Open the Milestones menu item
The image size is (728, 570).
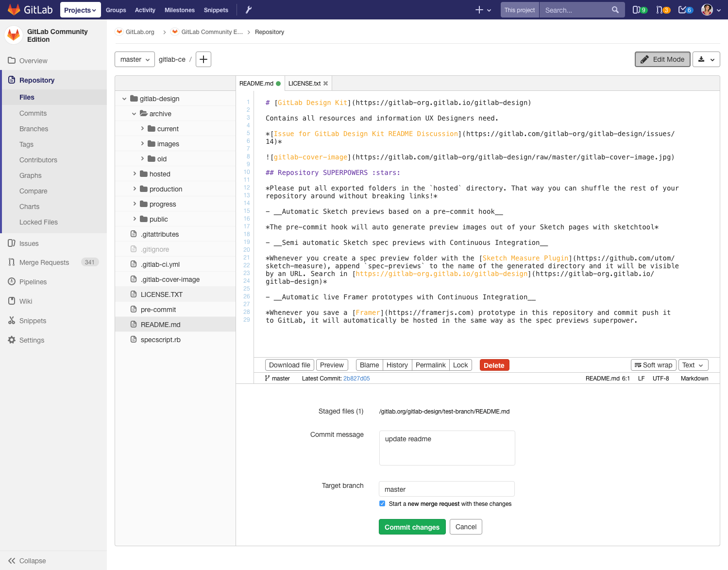[x=180, y=9]
